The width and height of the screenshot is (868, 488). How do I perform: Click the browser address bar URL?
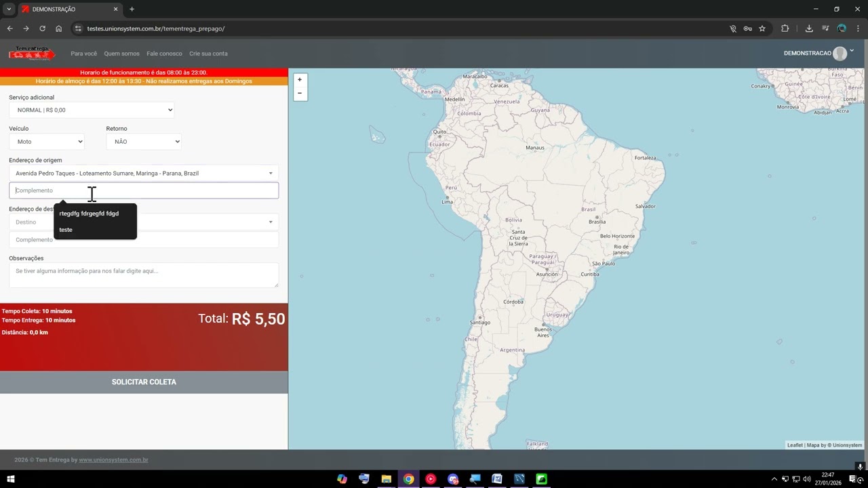(156, 28)
